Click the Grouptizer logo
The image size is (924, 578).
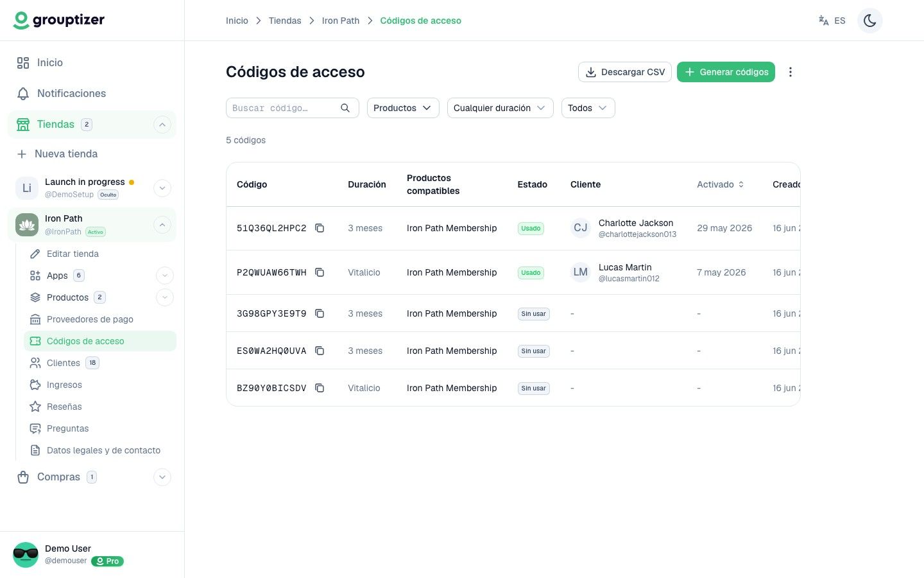(58, 20)
